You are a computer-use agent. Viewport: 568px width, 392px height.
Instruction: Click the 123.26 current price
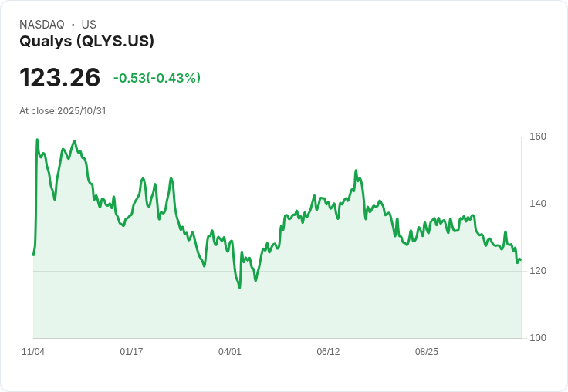tap(59, 77)
